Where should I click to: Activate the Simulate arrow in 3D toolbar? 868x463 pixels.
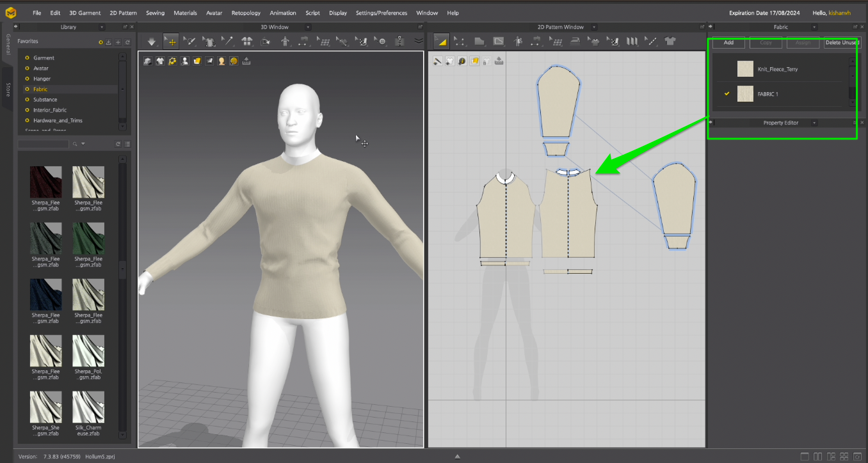(152, 41)
